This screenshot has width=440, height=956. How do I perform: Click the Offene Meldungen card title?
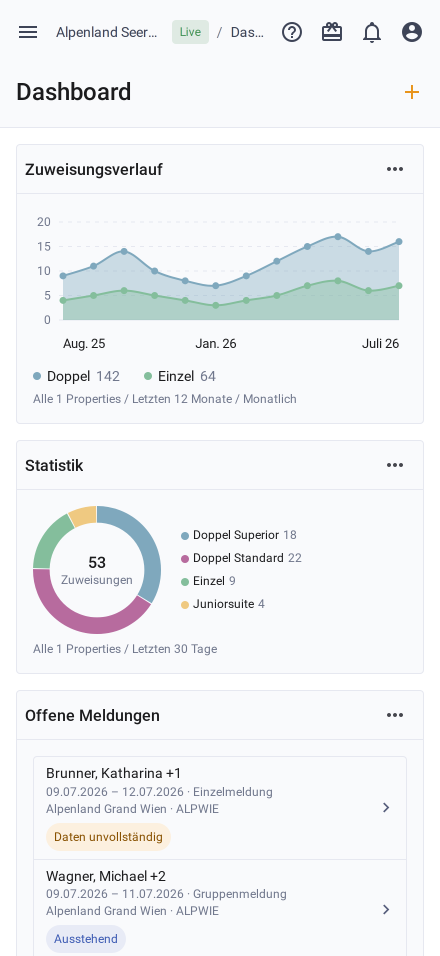pyautogui.click(x=93, y=715)
